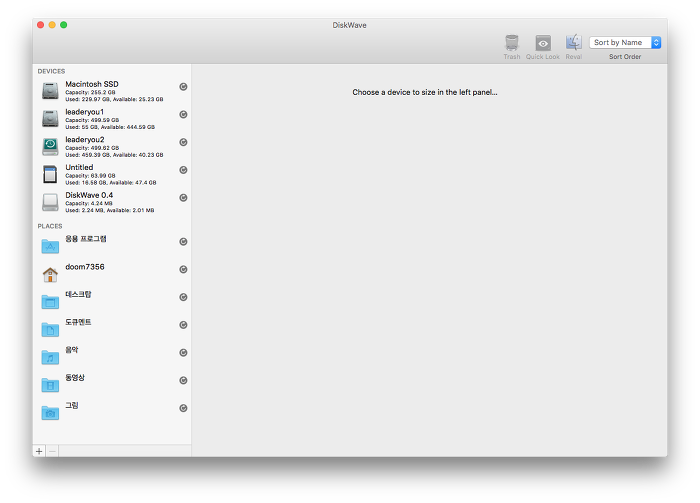Click the refresh arrow for 데스크탑
The height and width of the screenshot is (503, 700).
point(183,297)
